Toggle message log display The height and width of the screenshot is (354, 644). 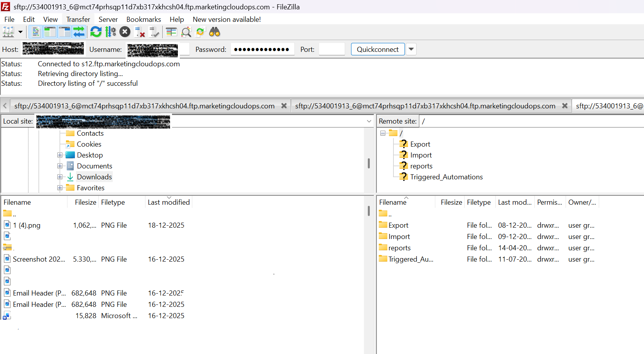[35, 32]
